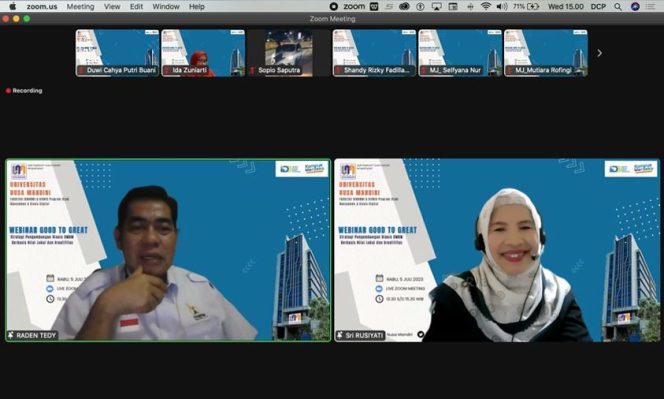Click the Siri icon in menu bar

point(635,6)
